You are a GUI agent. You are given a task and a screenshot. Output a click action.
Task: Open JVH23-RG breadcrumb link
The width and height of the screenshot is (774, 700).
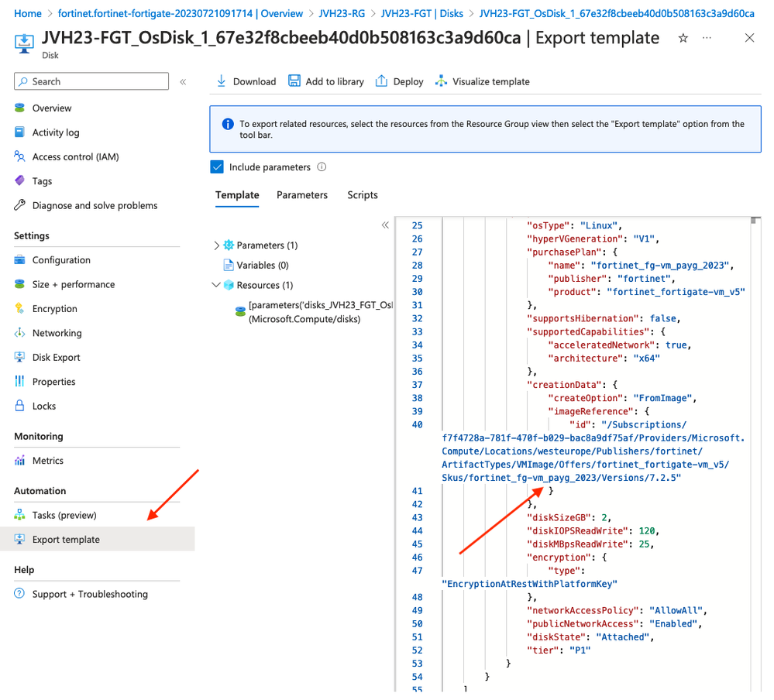click(342, 14)
